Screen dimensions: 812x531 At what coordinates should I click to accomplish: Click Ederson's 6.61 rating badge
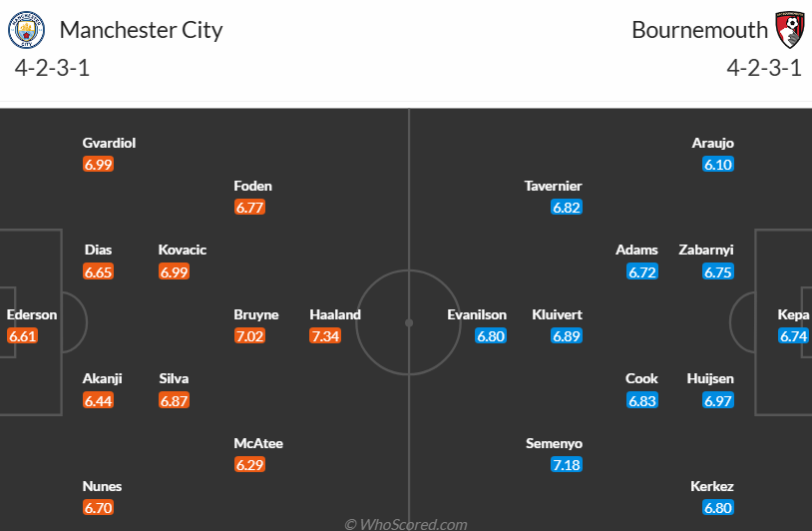click(x=22, y=336)
